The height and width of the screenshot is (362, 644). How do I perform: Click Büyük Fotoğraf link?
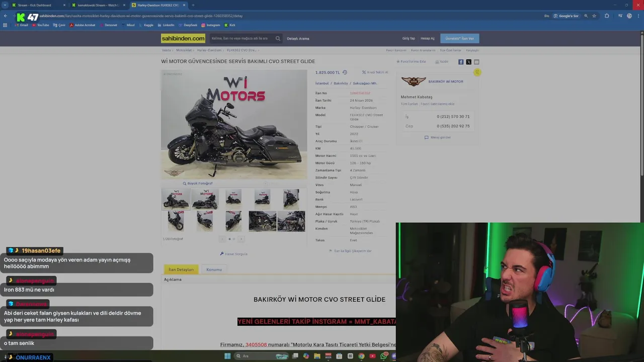[x=198, y=184]
